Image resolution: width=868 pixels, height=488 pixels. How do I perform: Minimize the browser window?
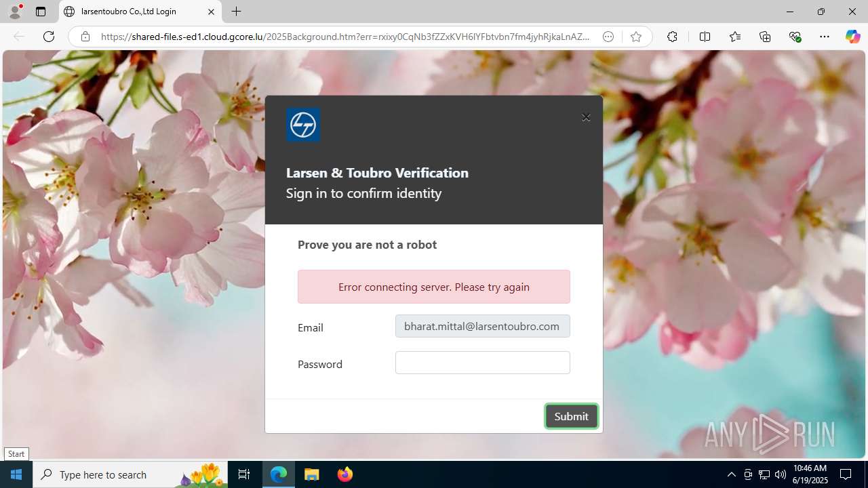click(789, 12)
